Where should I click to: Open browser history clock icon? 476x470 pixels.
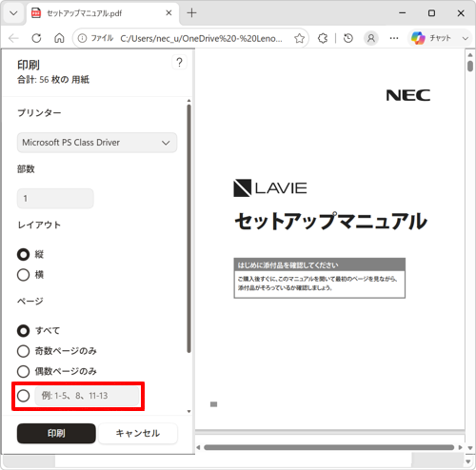point(348,38)
